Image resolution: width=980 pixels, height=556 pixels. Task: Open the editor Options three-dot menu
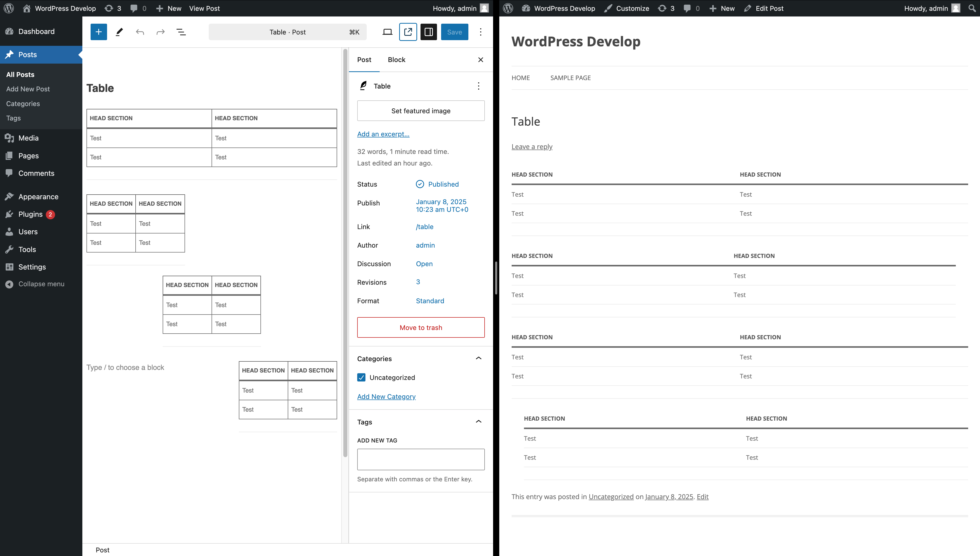[480, 32]
